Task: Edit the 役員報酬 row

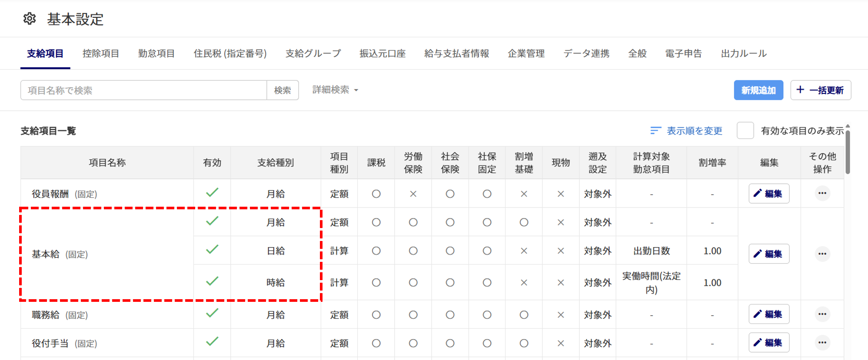Action: [768, 193]
